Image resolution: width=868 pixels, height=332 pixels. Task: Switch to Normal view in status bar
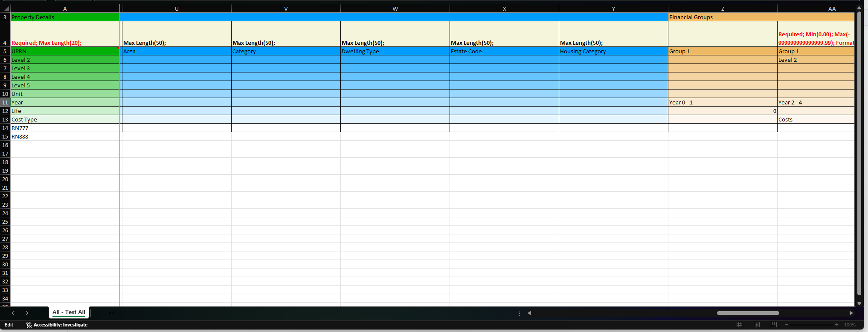click(x=740, y=325)
